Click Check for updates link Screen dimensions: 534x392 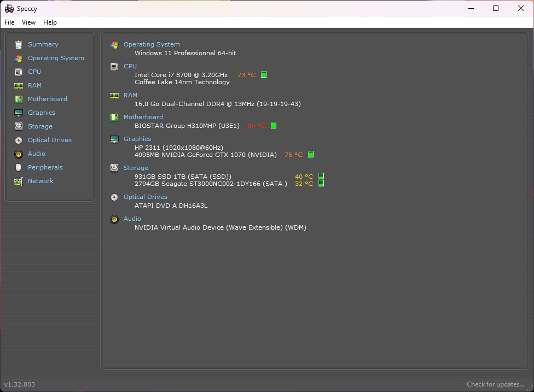point(495,384)
